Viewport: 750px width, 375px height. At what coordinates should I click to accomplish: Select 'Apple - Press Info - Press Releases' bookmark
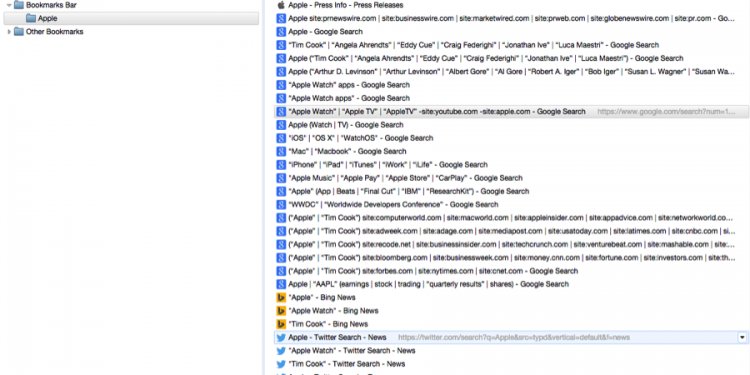[345, 5]
